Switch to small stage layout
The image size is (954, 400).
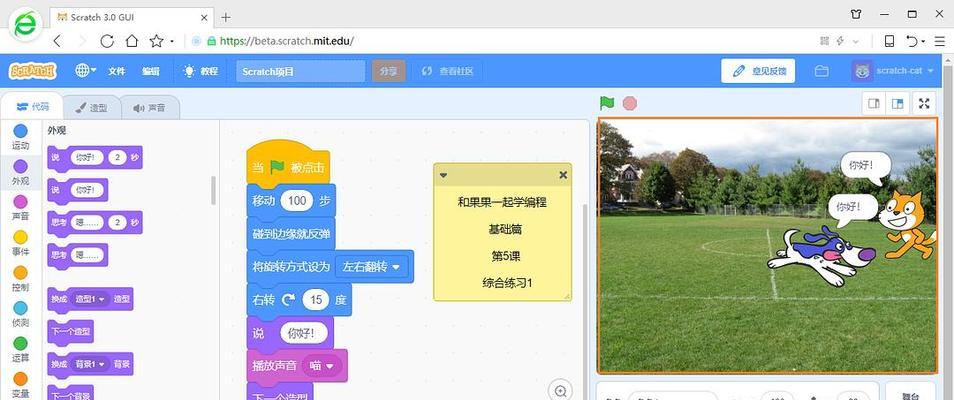point(874,104)
